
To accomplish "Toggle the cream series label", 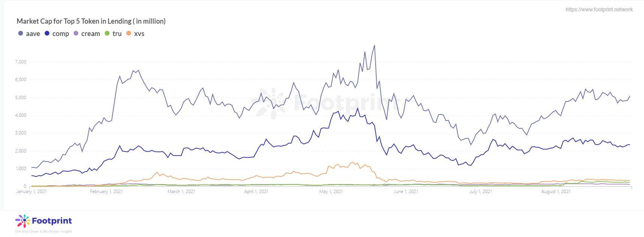I will tap(91, 34).
